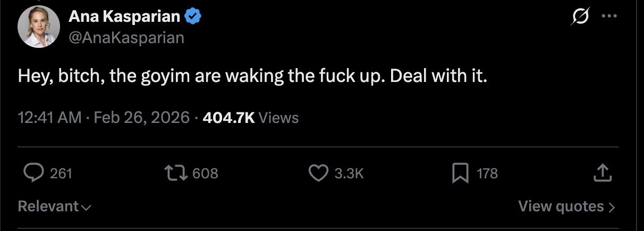Click the 261 replies count

(61, 173)
